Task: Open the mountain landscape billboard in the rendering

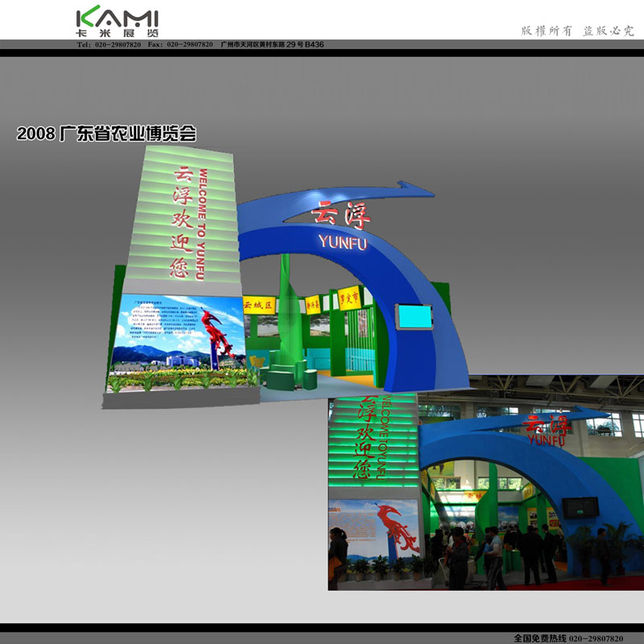Action: pyautogui.click(x=173, y=342)
